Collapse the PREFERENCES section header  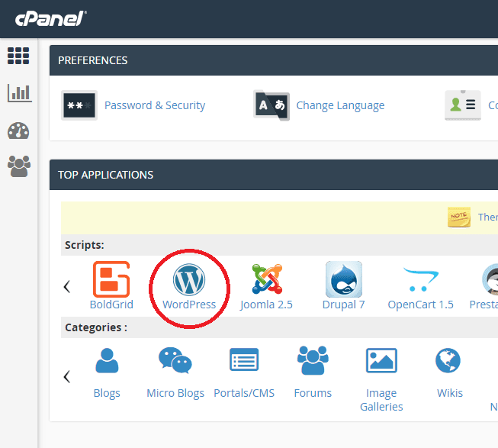point(274,60)
